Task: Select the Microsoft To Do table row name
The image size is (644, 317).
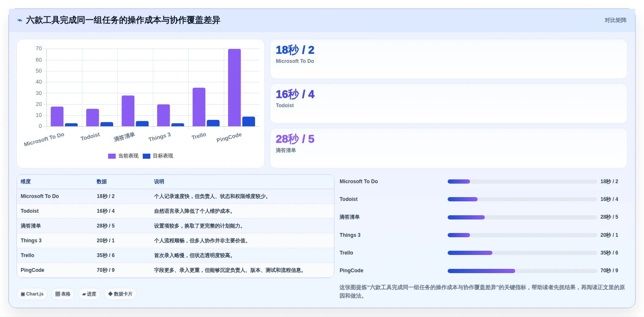Action: point(40,196)
